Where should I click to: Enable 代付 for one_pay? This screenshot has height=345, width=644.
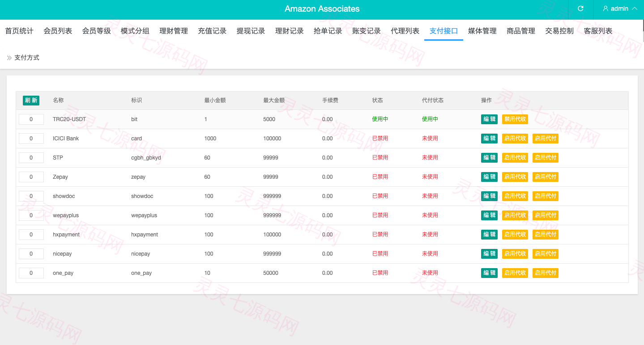[x=546, y=273]
